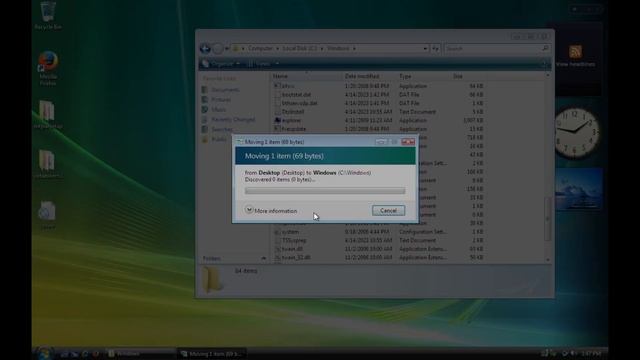Cancel the file move operation

pos(388,211)
